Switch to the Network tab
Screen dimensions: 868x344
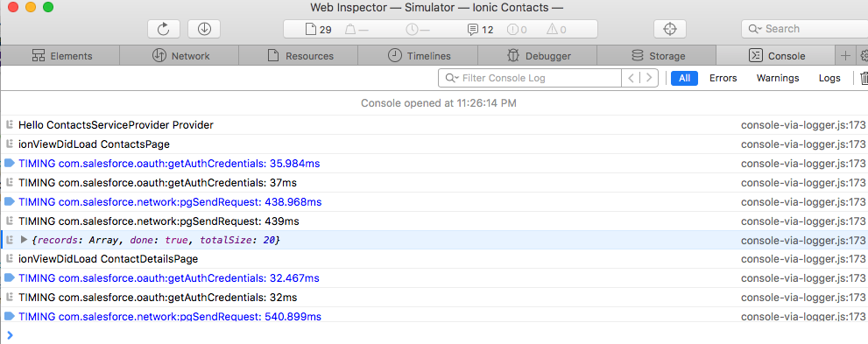180,56
